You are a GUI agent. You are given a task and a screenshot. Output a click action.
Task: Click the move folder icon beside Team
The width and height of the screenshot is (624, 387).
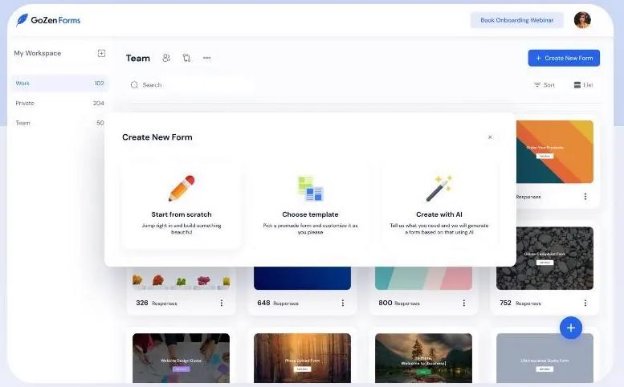[x=186, y=58]
